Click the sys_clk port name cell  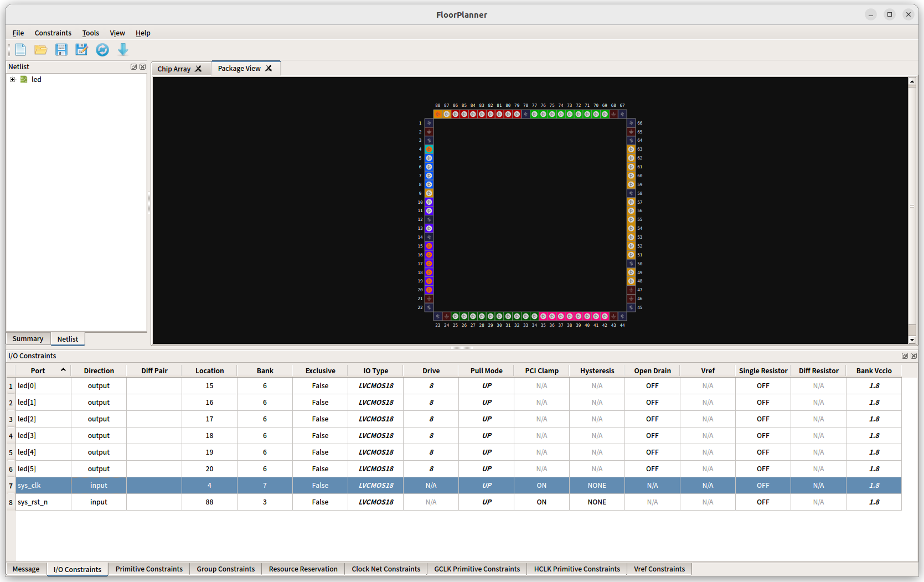tap(44, 486)
